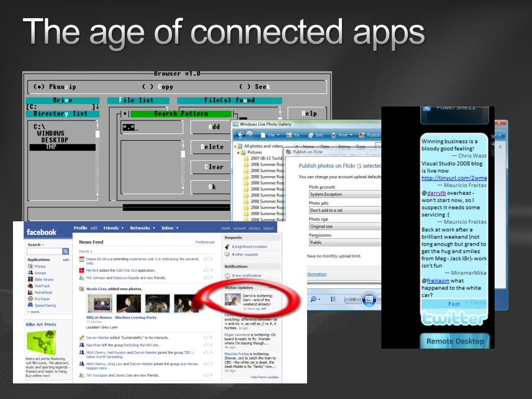Click logout in Facebook header
This screenshot has height=399, width=532.
268,229
